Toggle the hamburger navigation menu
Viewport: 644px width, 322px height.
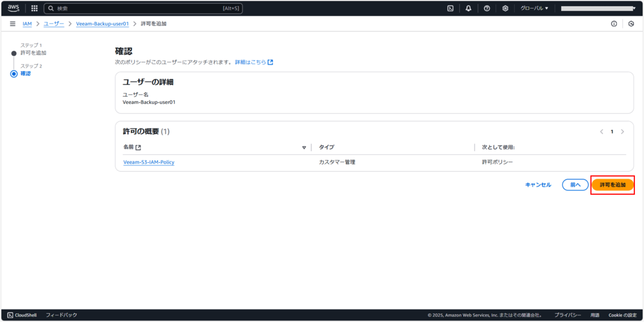coord(12,24)
